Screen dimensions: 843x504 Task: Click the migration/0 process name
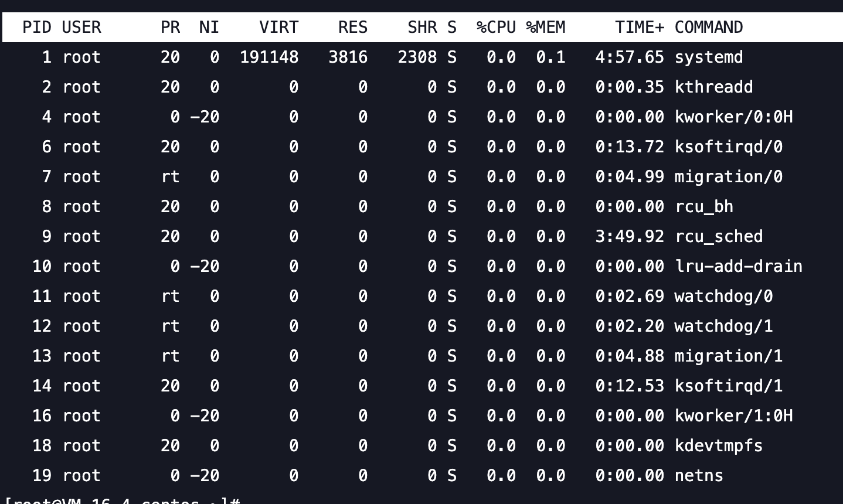pos(728,177)
